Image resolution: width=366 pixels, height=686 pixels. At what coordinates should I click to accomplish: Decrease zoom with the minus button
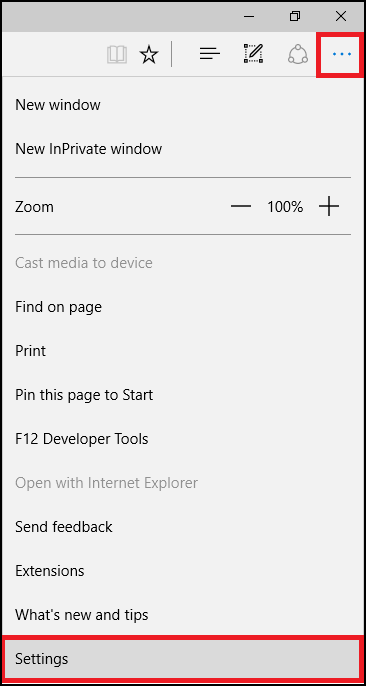241,206
